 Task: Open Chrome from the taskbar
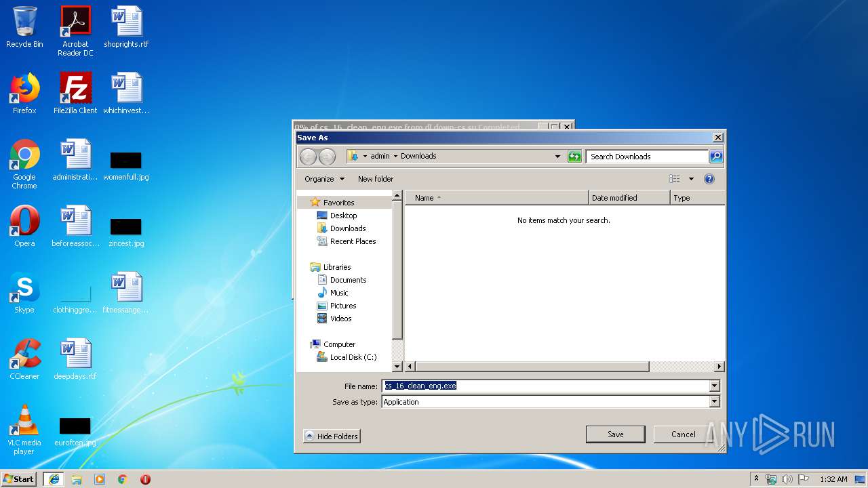[122, 479]
